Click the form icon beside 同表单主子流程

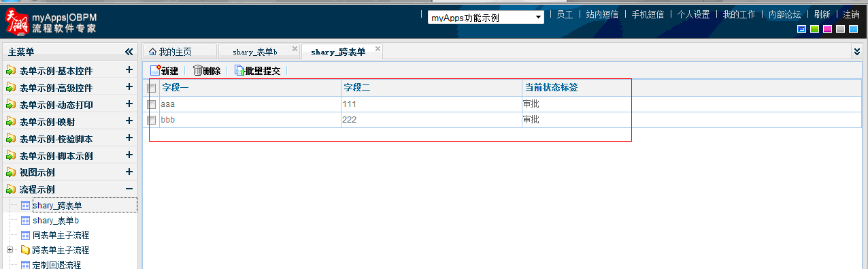[x=25, y=235]
